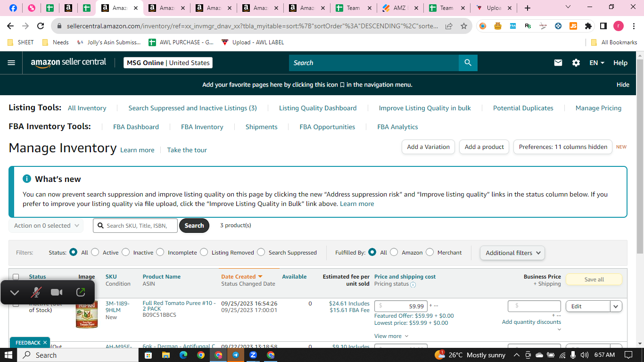Open Microsoft Edge from the taskbar
The height and width of the screenshot is (362, 644).
click(x=183, y=355)
